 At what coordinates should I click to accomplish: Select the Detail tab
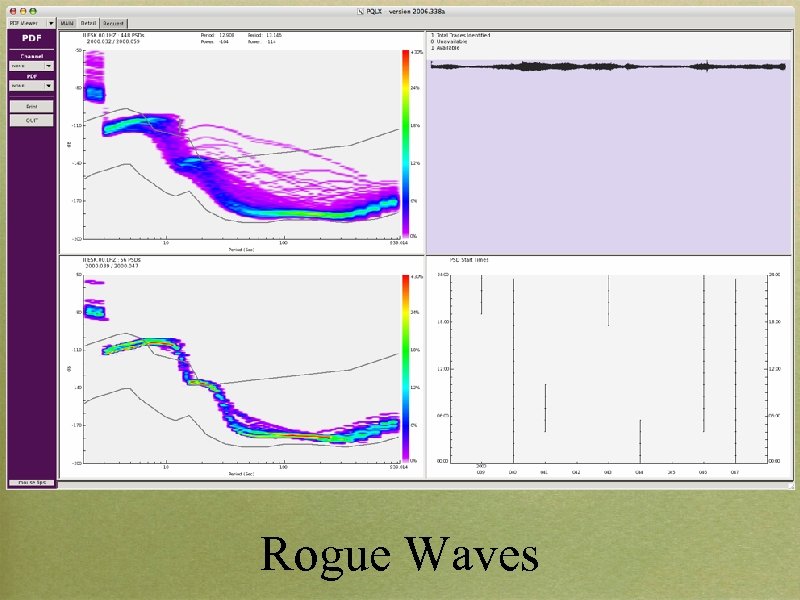click(x=88, y=23)
